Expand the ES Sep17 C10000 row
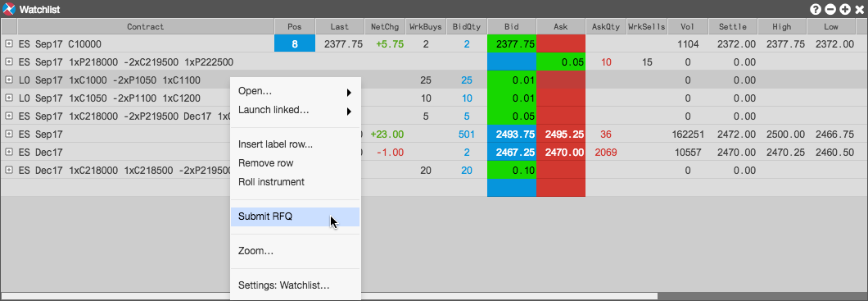868x301 pixels. tap(9, 43)
